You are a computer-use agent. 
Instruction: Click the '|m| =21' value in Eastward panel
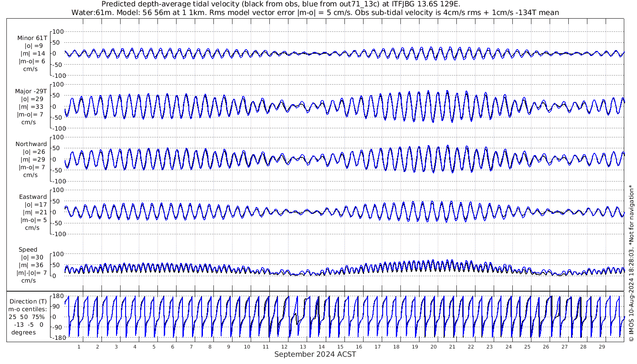point(32,212)
